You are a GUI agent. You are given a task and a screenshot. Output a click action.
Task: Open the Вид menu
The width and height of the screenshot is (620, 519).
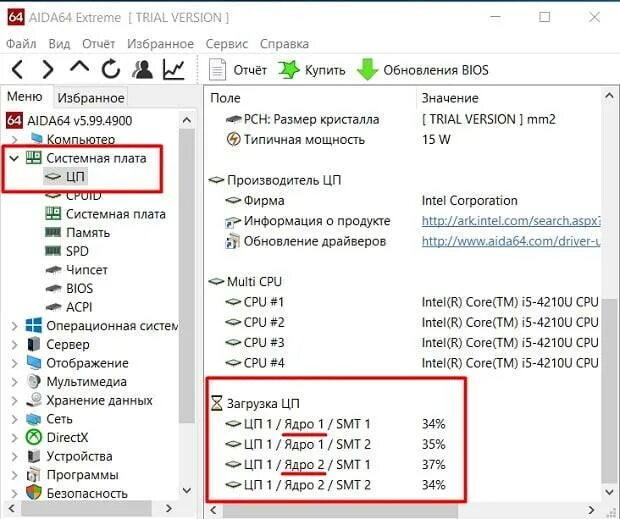[59, 43]
